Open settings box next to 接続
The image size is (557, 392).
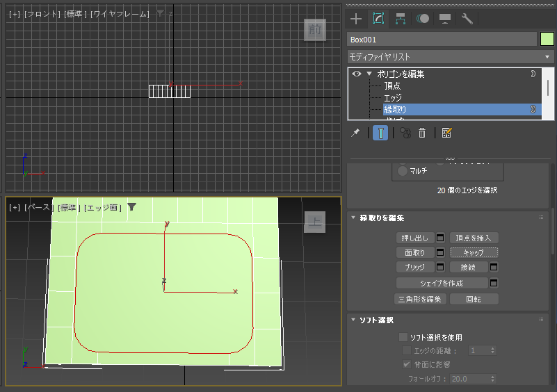(494, 267)
